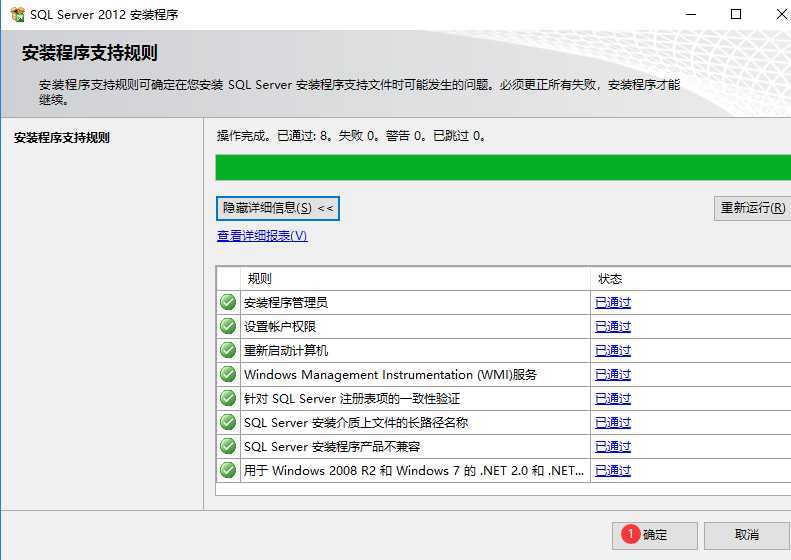Select rule Windows Management Instrumentation (WMI)服务

click(x=390, y=374)
